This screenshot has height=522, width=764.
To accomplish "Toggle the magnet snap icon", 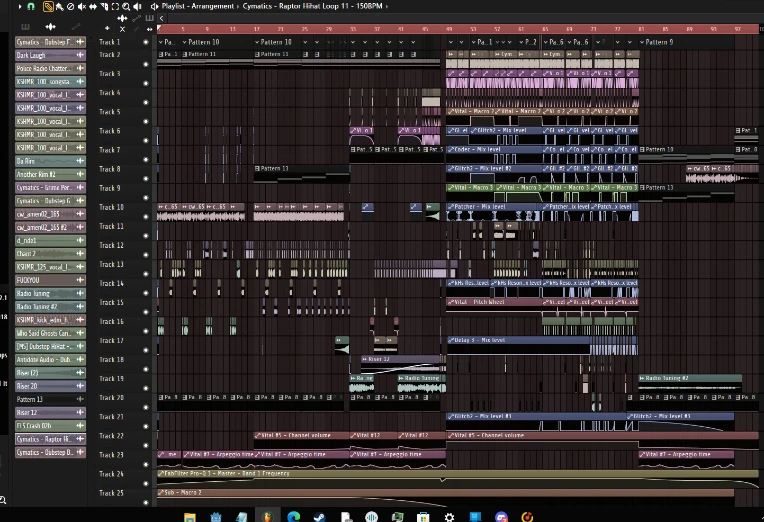I will pos(31,6).
